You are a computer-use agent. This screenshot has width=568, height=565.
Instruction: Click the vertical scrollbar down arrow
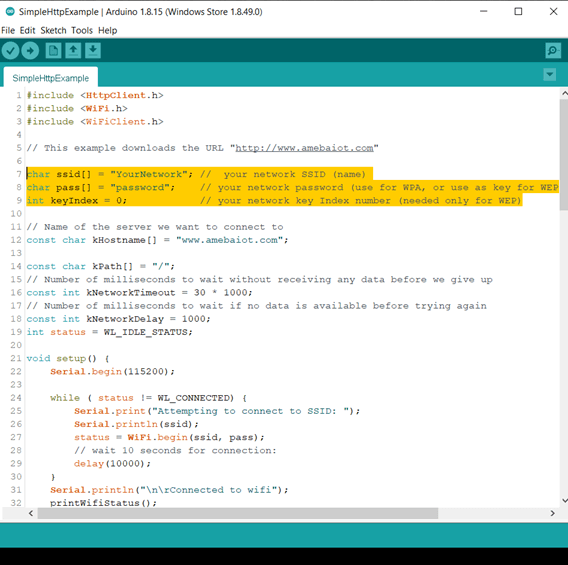tap(564, 501)
